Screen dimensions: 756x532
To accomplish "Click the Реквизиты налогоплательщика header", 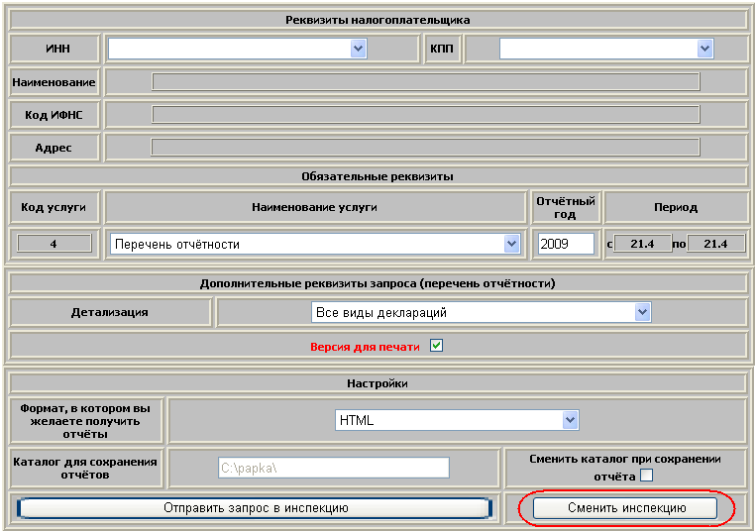I will tap(378, 20).
